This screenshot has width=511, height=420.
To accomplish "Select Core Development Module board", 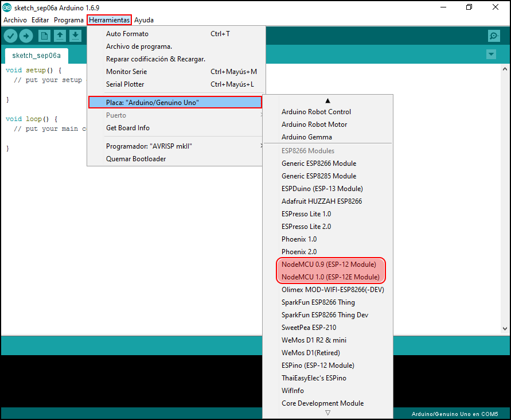I will click(x=327, y=403).
